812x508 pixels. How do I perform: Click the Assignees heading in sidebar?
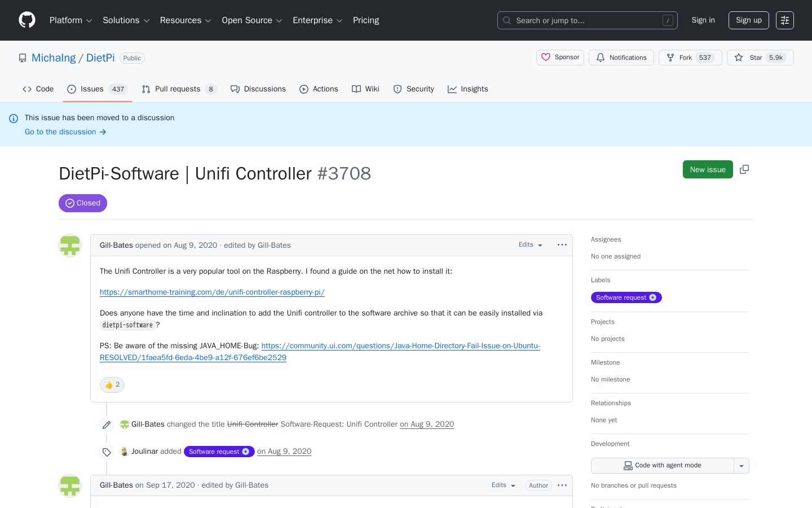point(606,239)
